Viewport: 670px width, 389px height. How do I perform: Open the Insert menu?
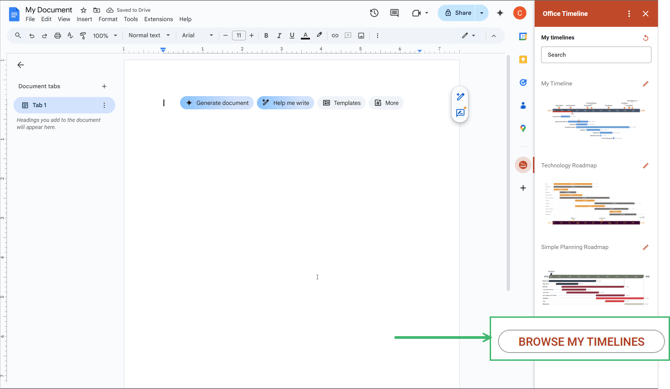[x=84, y=19]
